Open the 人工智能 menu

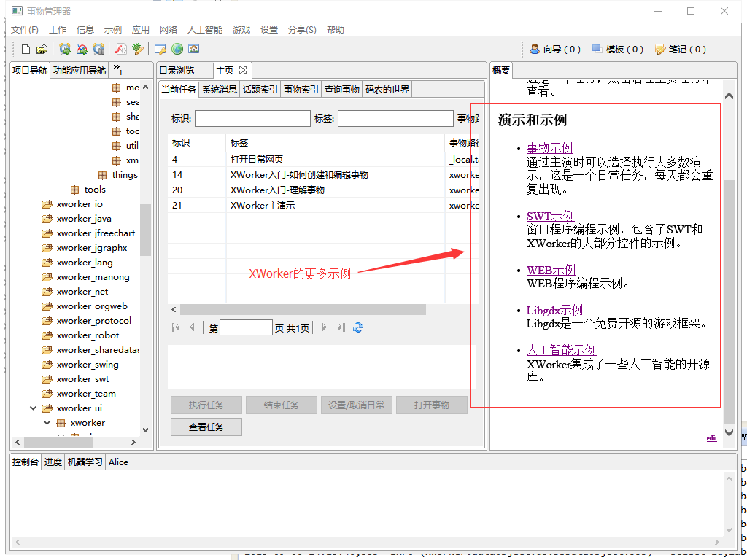tap(205, 29)
